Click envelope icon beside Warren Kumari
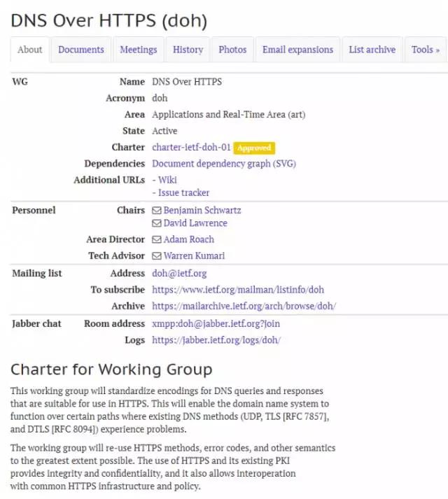Screen dimensions: 448x499 pos(157,256)
